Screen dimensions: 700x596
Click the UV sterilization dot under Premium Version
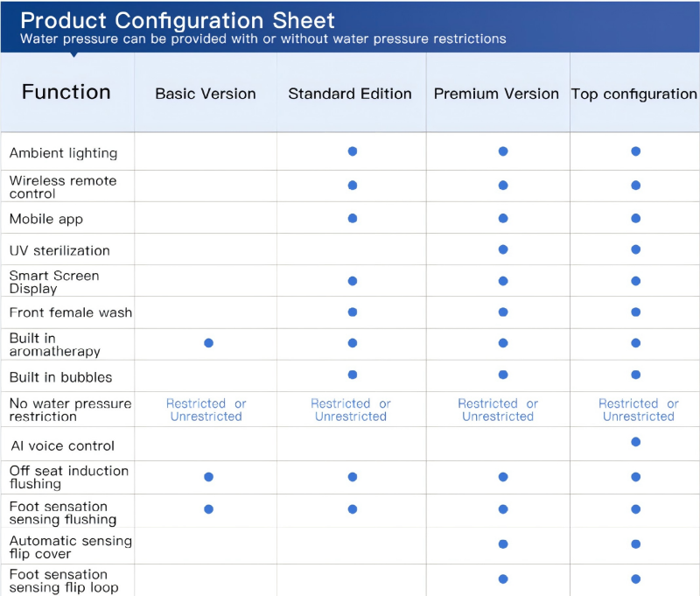[x=503, y=249]
